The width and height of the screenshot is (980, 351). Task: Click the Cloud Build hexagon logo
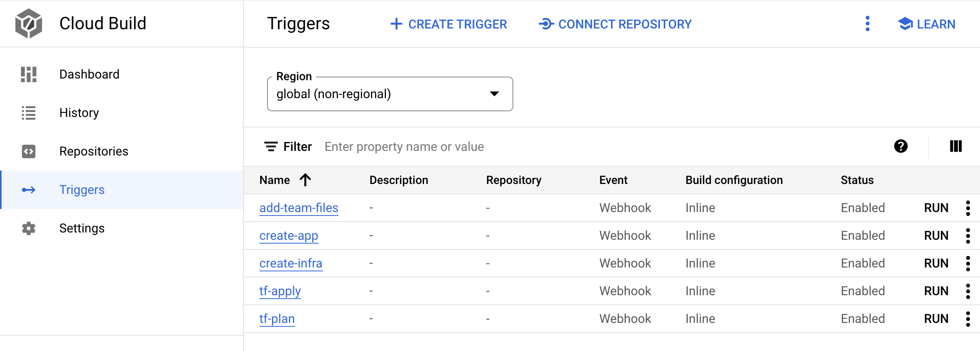(28, 23)
